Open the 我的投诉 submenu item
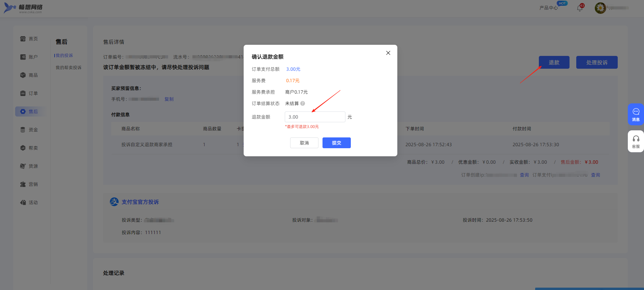The image size is (644, 290). tap(64, 56)
